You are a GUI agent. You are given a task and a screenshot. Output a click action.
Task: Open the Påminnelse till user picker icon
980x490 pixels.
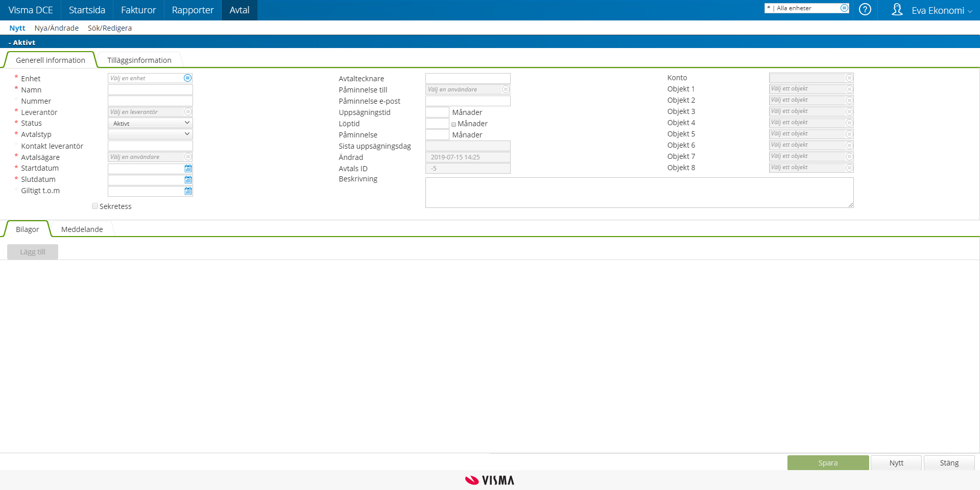[x=506, y=89]
